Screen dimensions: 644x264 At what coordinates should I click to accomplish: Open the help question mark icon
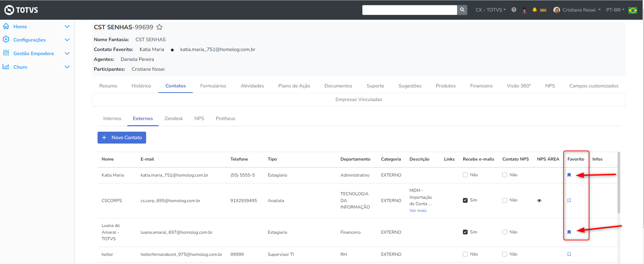(514, 10)
